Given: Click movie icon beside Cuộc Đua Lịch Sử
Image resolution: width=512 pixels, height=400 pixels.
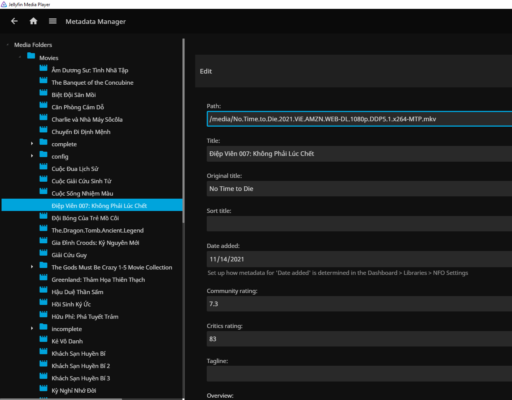Looking at the screenshot, I should pyautogui.click(x=43, y=167).
